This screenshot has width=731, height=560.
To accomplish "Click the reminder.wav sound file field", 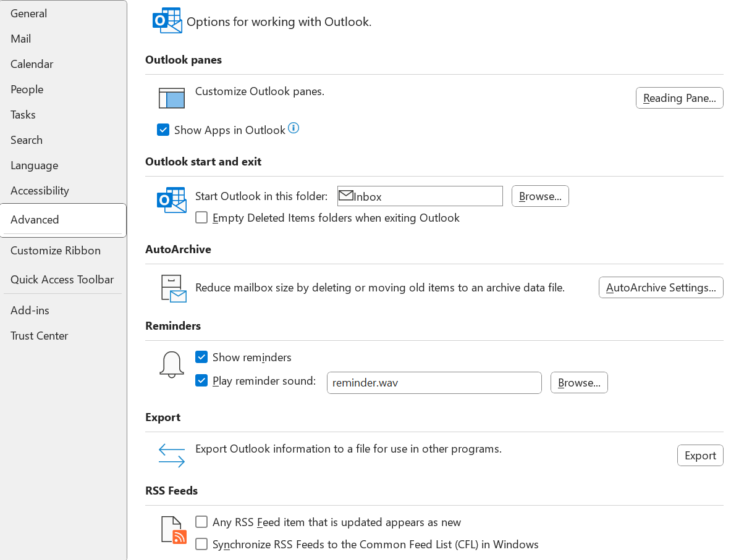I will [x=434, y=383].
